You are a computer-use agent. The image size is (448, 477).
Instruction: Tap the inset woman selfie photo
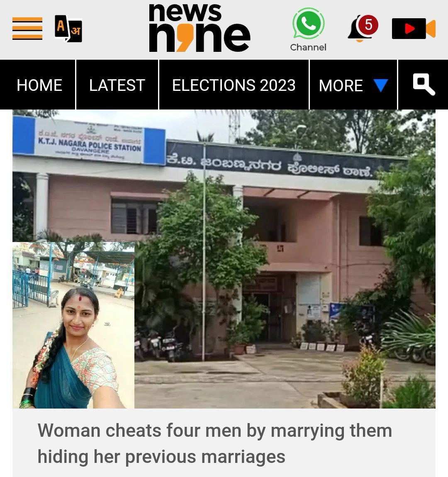pos(73,325)
